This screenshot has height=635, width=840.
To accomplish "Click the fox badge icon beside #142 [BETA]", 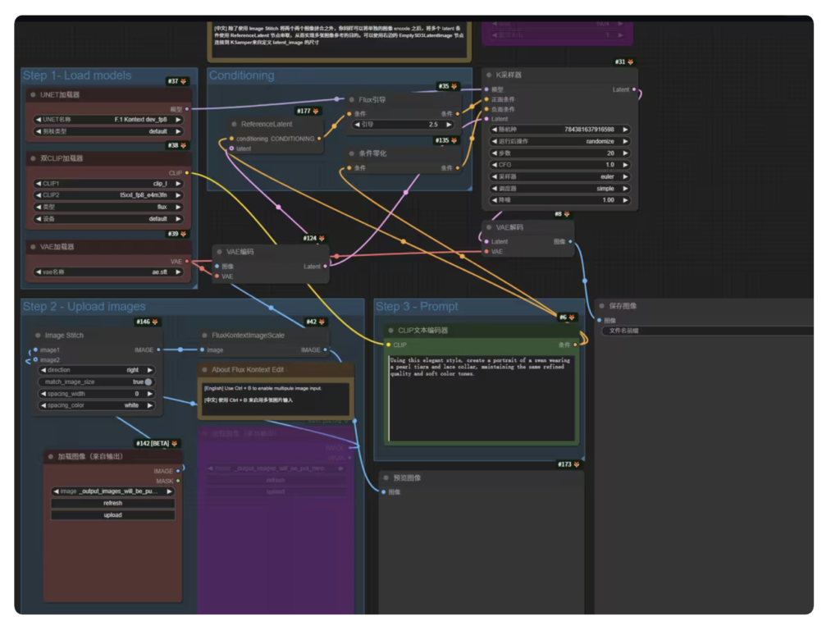I will pyautogui.click(x=175, y=443).
